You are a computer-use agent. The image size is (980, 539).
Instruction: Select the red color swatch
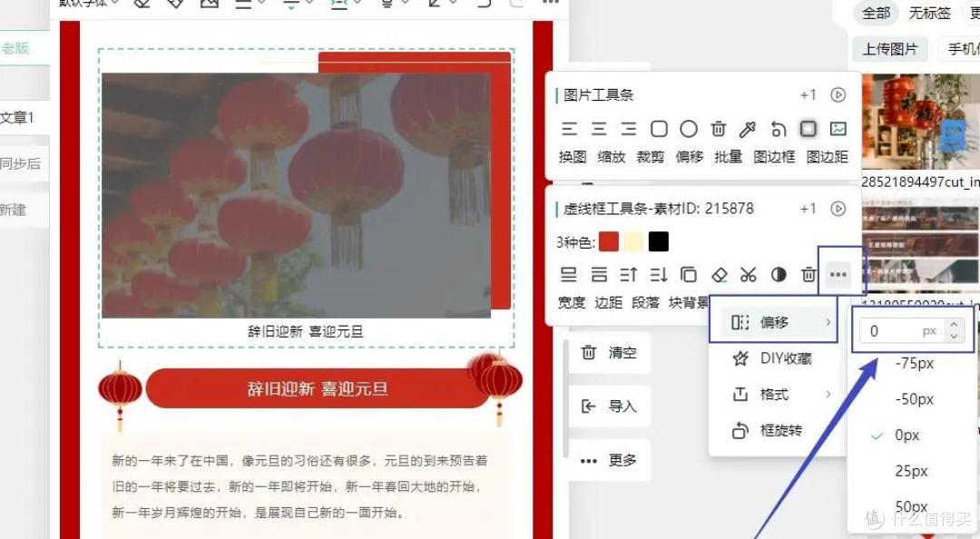[609, 241]
